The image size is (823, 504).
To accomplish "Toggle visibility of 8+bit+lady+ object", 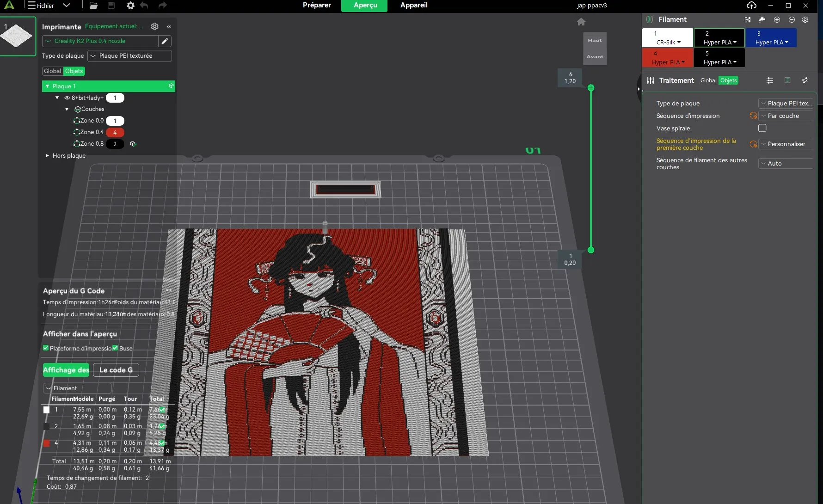I will point(67,98).
